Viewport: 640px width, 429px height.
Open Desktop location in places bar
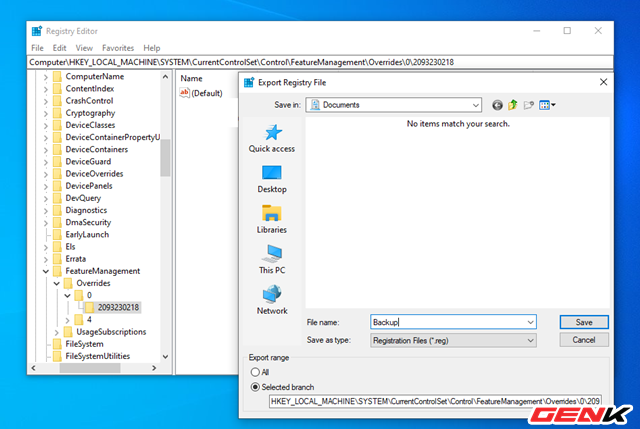point(272,179)
